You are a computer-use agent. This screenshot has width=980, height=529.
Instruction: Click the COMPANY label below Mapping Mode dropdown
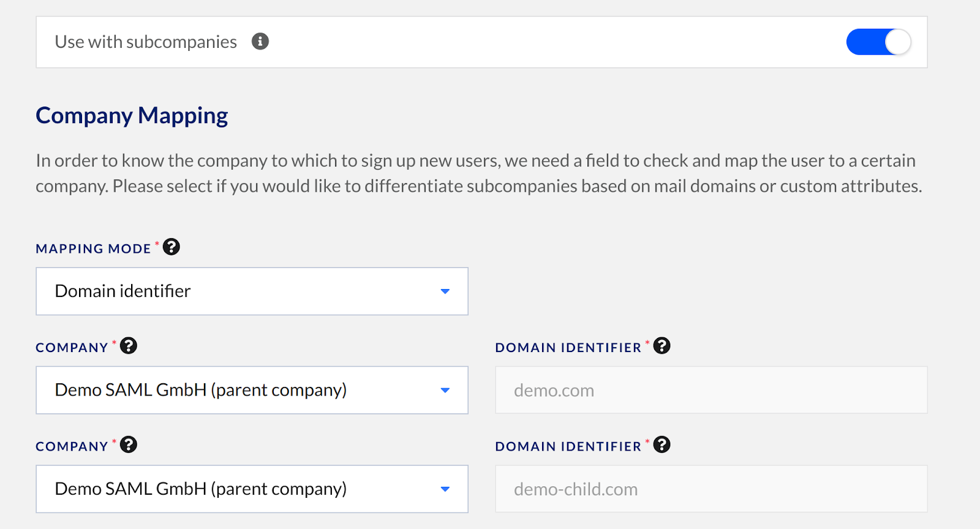72,348
